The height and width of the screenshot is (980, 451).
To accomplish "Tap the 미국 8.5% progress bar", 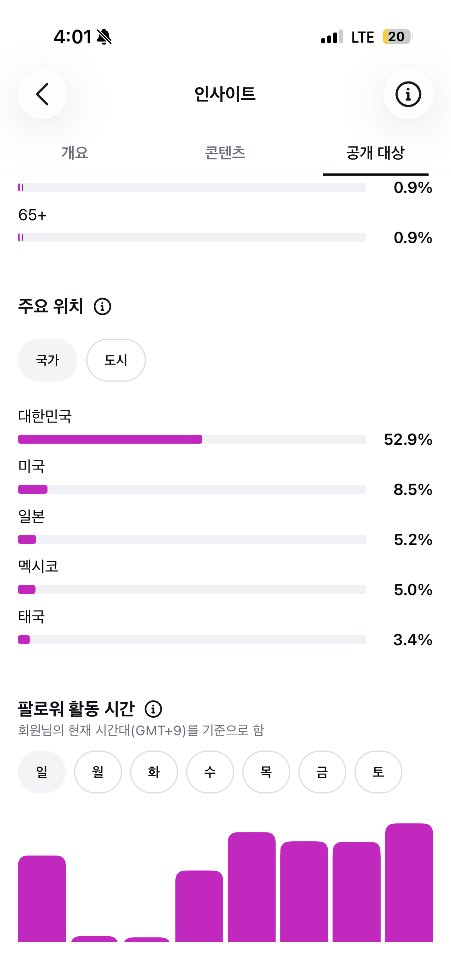I will click(x=192, y=489).
